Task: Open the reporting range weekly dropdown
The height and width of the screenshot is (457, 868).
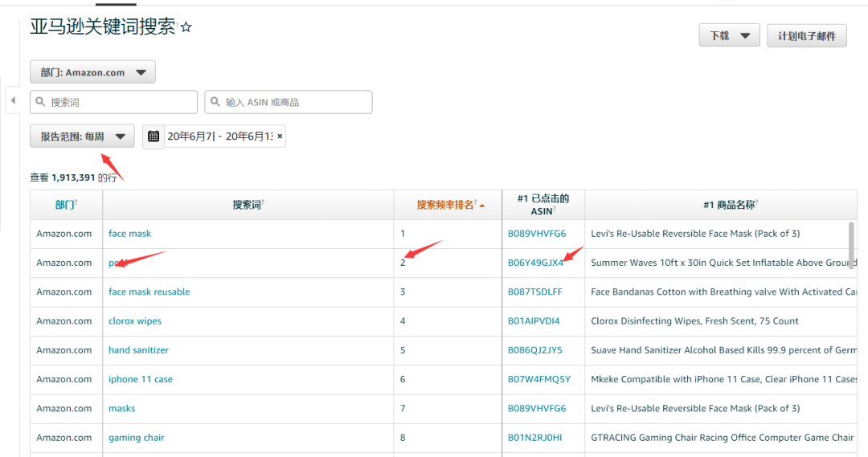Action: (x=82, y=137)
